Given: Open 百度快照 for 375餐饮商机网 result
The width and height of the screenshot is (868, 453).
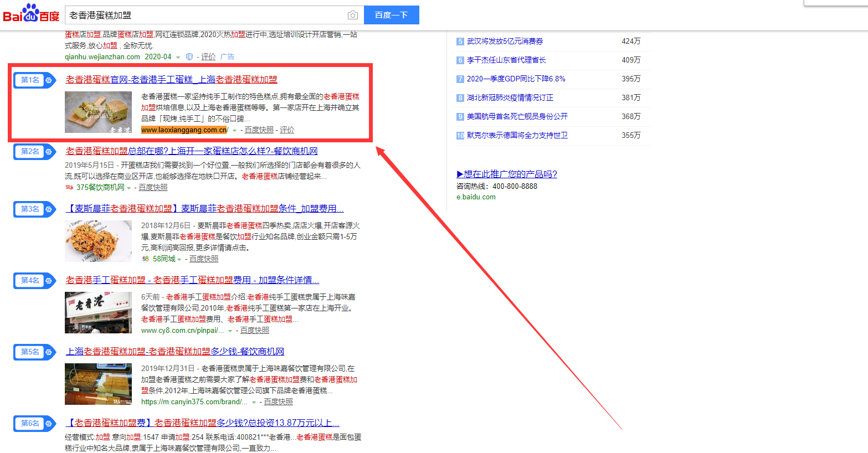Looking at the screenshot, I should (x=153, y=187).
